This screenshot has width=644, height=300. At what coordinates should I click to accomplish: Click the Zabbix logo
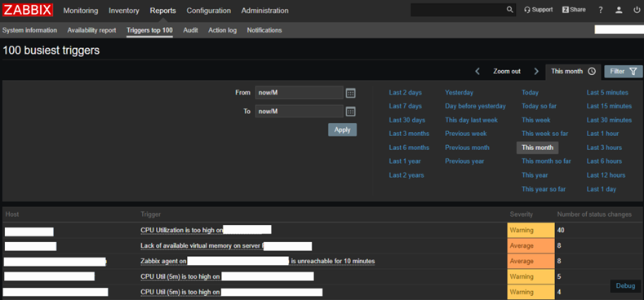tap(28, 10)
